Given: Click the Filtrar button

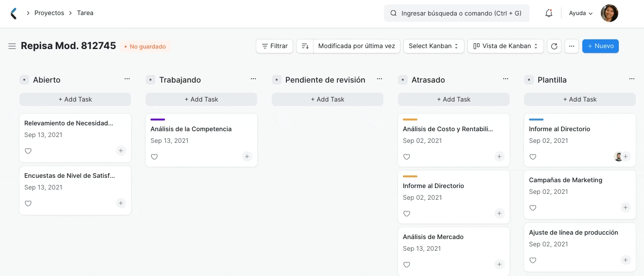Looking at the screenshot, I should (274, 46).
